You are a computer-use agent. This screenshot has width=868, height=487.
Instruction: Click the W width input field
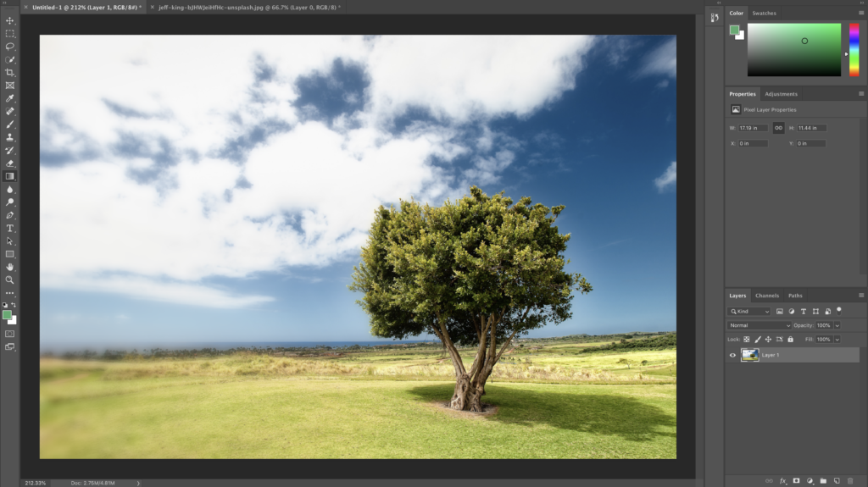[x=753, y=128]
